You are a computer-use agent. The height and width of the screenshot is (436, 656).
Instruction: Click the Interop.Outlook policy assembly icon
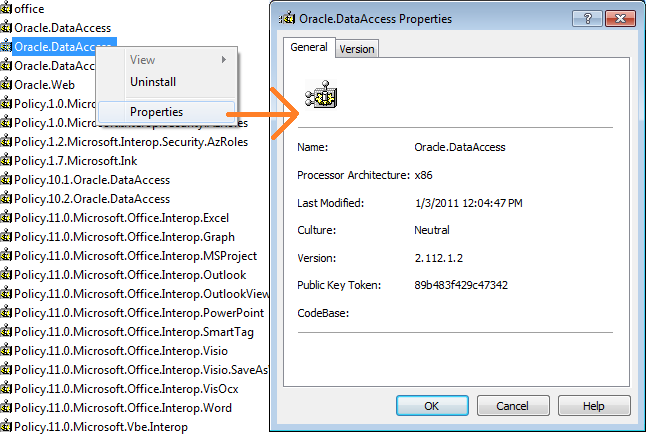coord(6,275)
